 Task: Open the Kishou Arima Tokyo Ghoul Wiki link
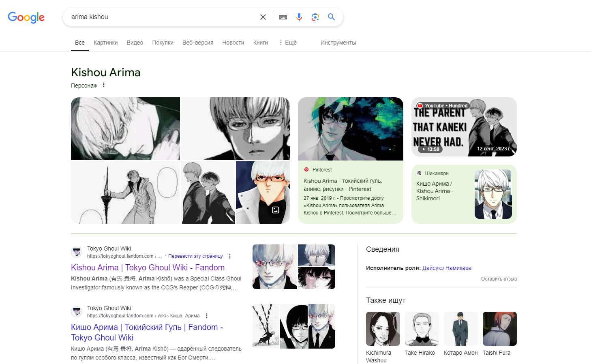coord(148,268)
